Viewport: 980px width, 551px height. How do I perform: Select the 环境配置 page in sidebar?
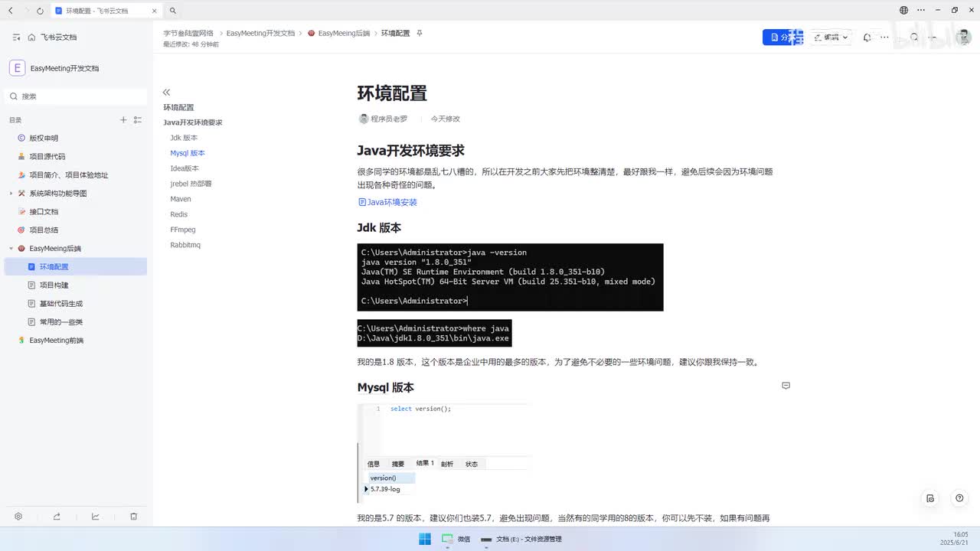click(x=75, y=266)
